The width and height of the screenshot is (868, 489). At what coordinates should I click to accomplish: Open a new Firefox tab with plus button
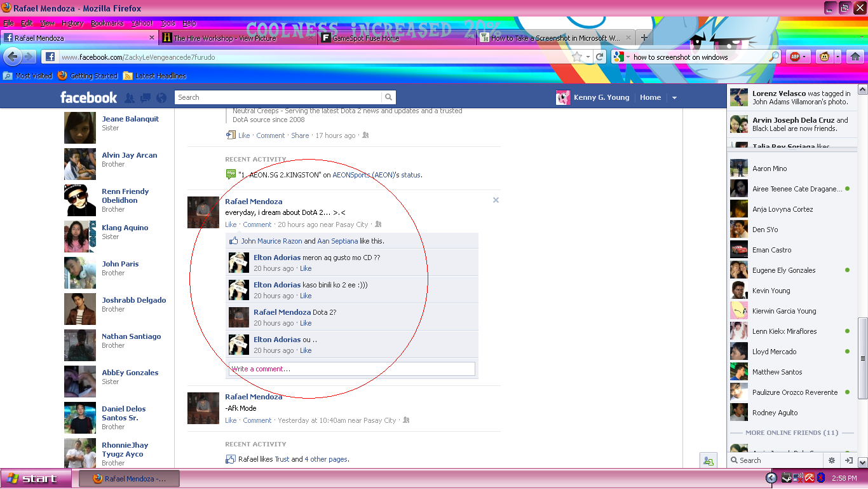click(x=644, y=38)
